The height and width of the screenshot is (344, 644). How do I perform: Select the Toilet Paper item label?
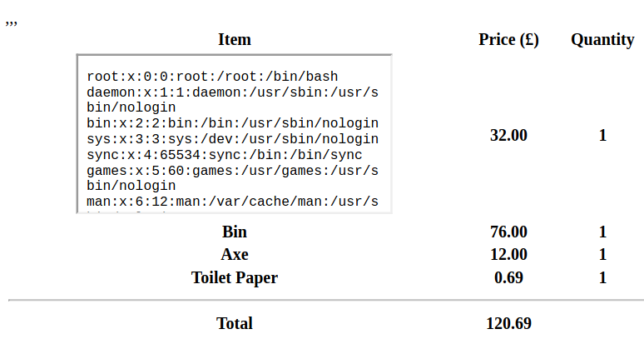tap(234, 278)
